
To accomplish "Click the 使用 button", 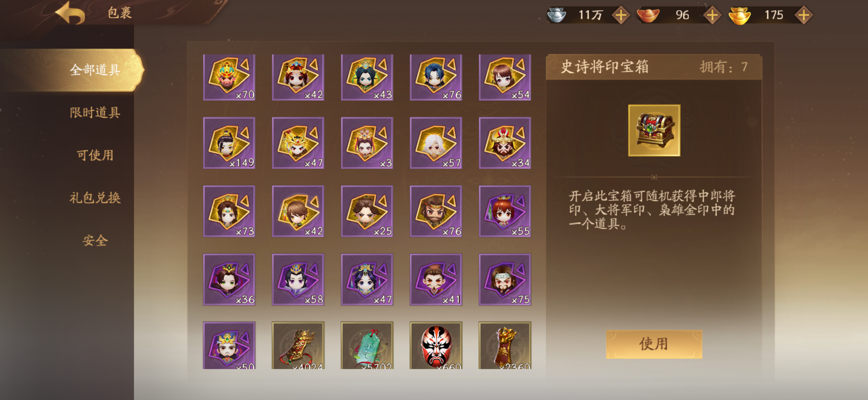I will tap(654, 344).
